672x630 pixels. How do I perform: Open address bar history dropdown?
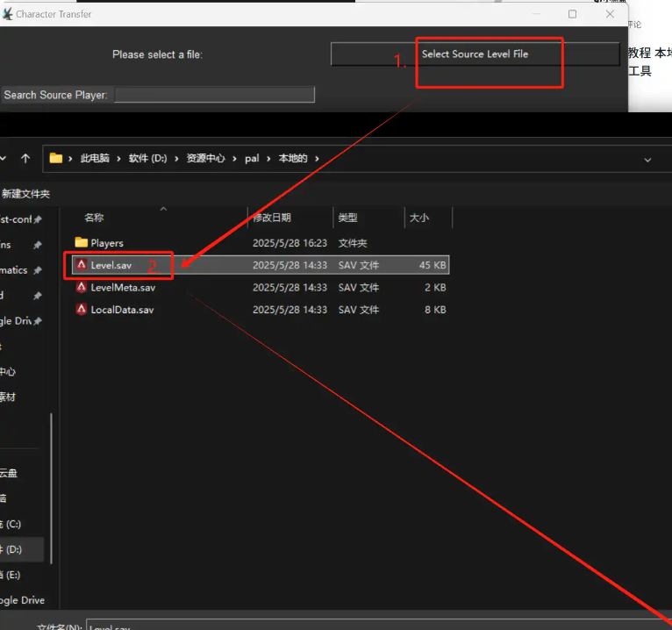pyautogui.click(x=647, y=160)
